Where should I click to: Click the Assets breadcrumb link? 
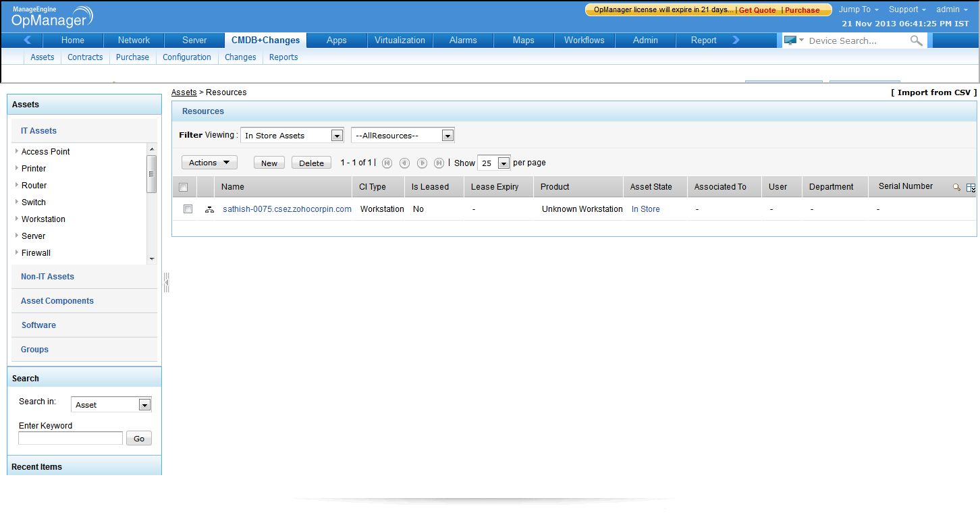click(184, 92)
